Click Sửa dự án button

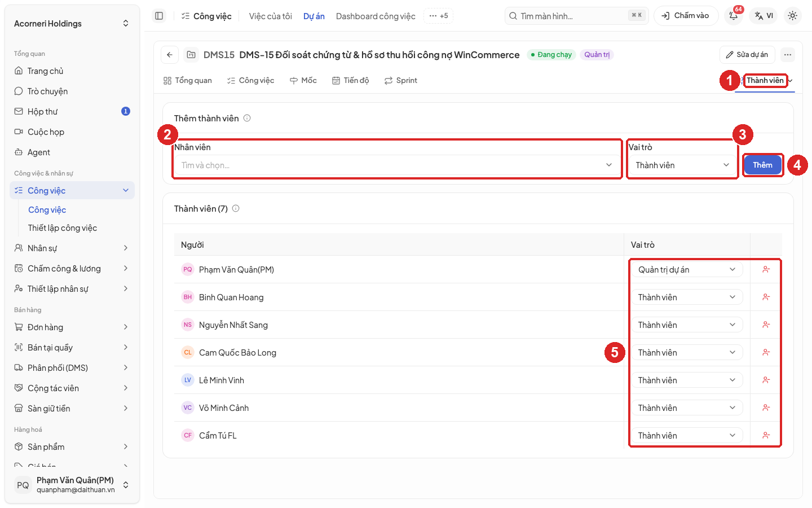(747, 55)
